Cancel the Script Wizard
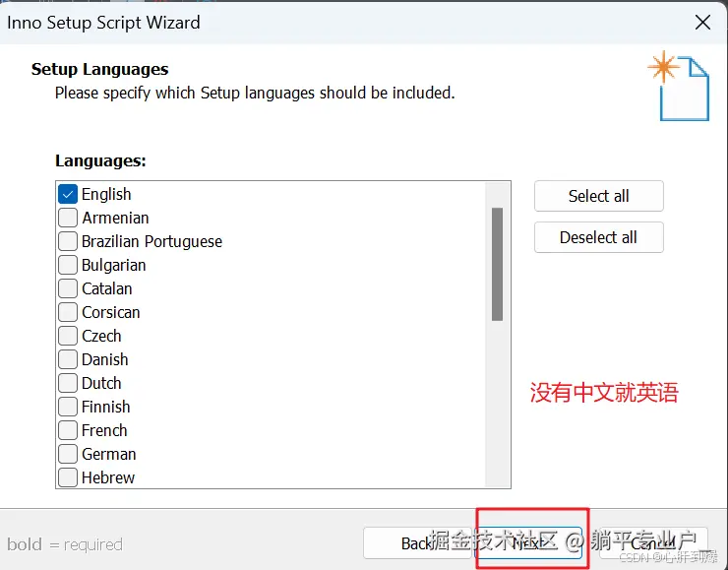The height and width of the screenshot is (570, 728). pos(653,543)
